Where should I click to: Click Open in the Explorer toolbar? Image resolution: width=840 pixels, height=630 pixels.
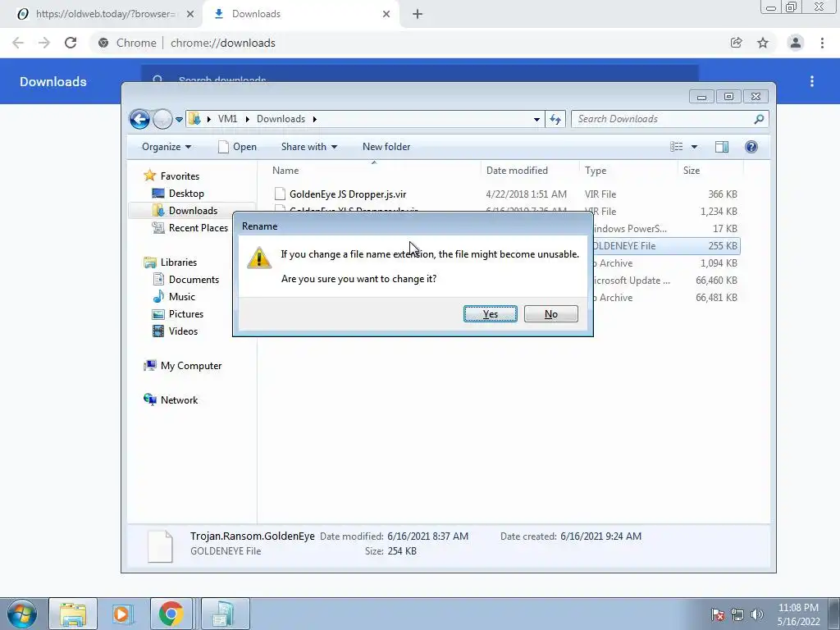[237, 147]
